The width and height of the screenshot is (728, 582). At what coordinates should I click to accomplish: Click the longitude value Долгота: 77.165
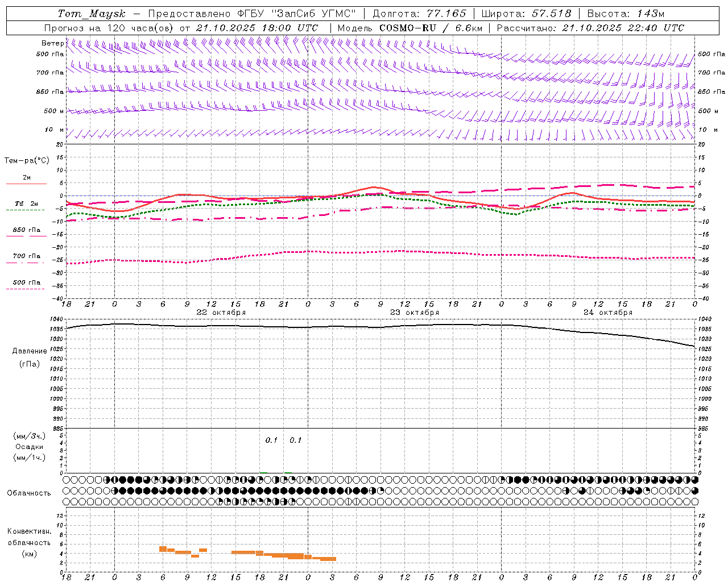click(419, 14)
